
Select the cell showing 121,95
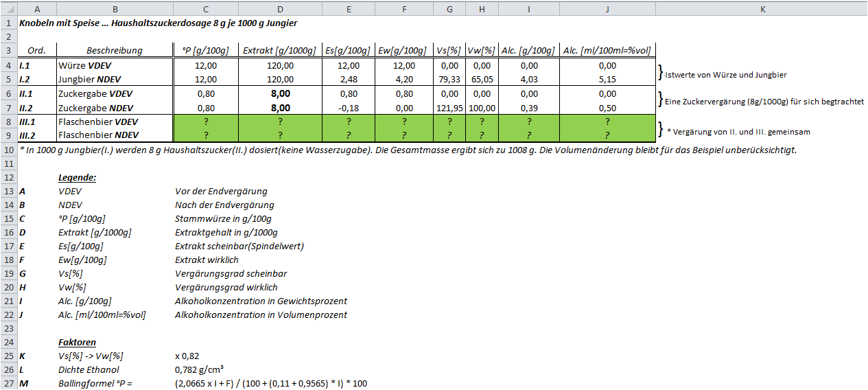point(449,108)
